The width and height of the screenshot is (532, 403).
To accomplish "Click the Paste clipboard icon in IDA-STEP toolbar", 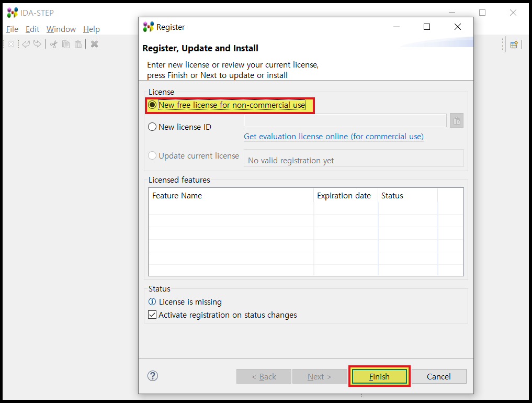I will tap(78, 44).
